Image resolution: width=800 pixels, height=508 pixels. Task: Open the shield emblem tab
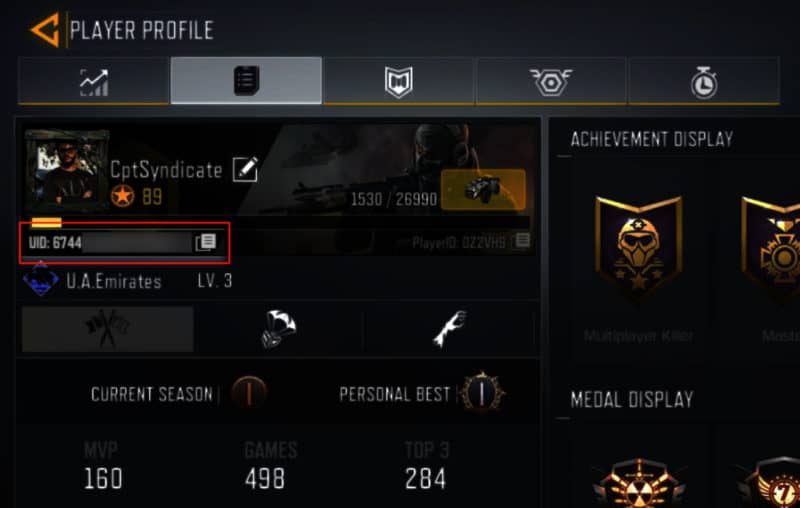[398, 81]
